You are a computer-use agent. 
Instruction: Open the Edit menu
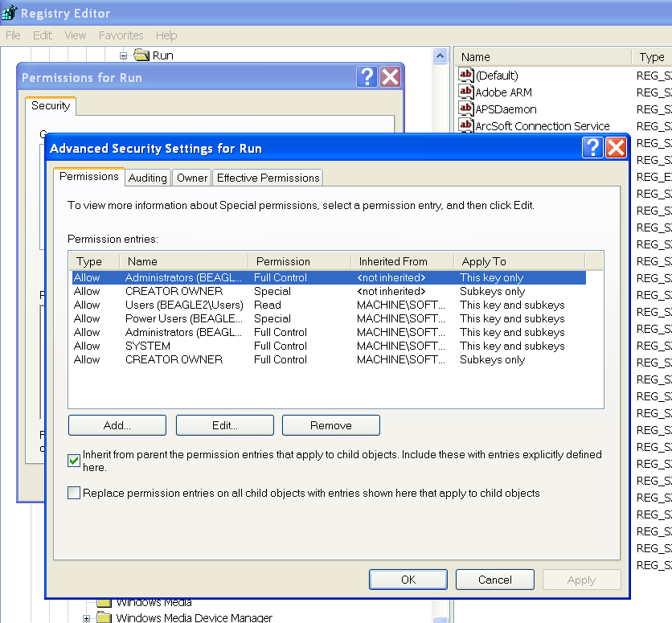click(43, 35)
